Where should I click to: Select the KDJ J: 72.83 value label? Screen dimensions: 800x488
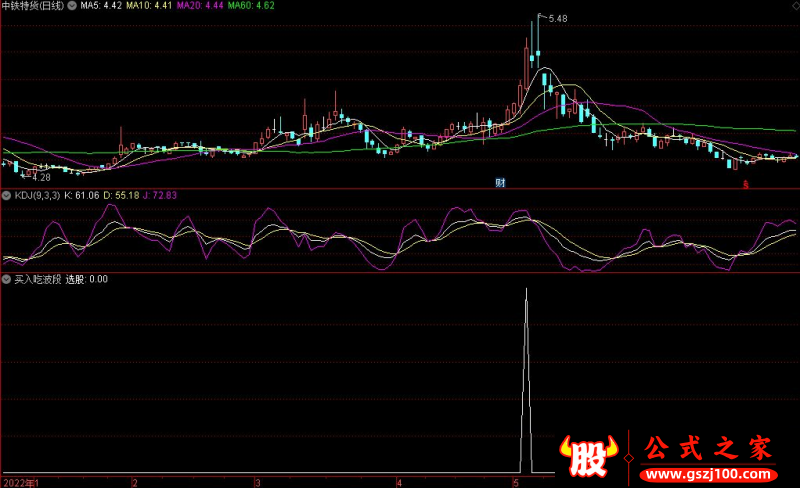pyautogui.click(x=156, y=195)
